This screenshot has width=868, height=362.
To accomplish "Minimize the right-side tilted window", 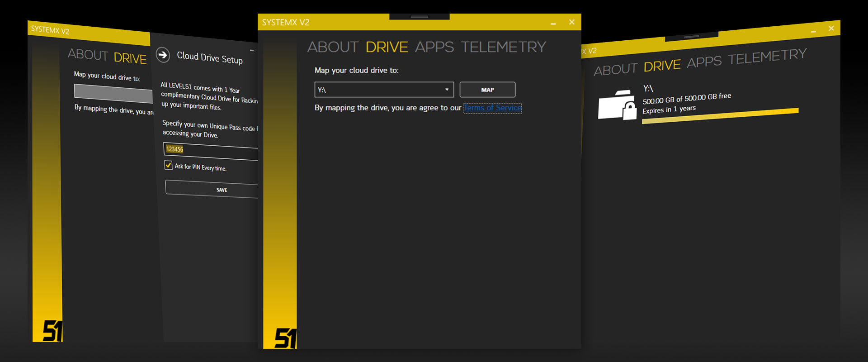I will tap(813, 31).
